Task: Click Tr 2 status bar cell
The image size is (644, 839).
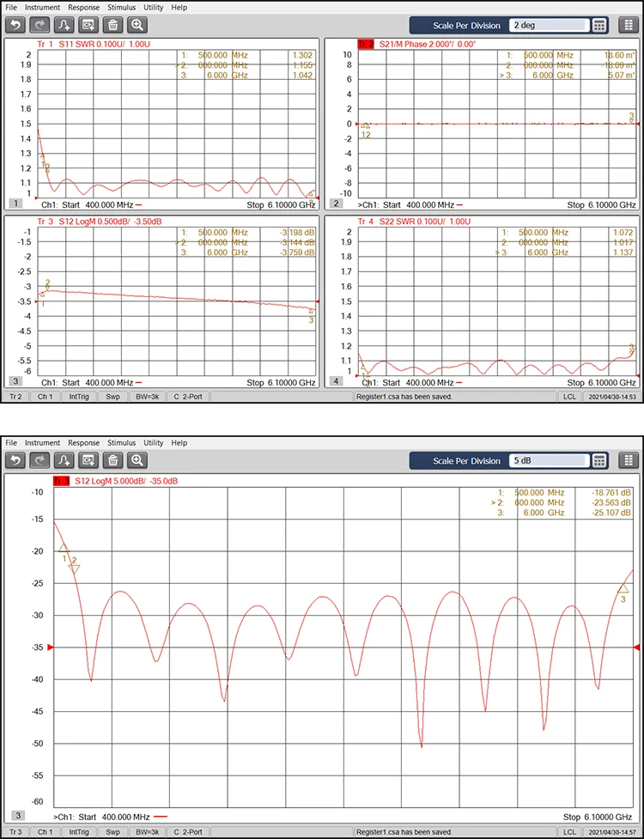Action: pyautogui.click(x=15, y=397)
